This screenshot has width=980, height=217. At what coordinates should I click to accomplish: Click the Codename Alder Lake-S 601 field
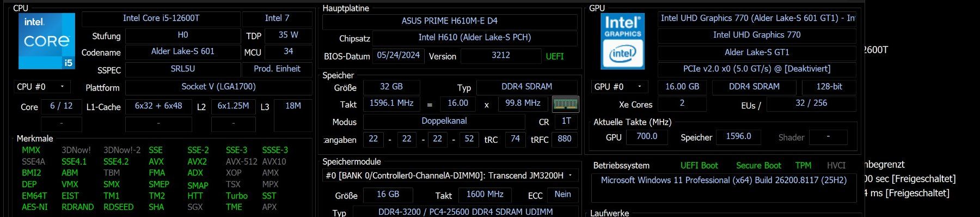coord(183,51)
